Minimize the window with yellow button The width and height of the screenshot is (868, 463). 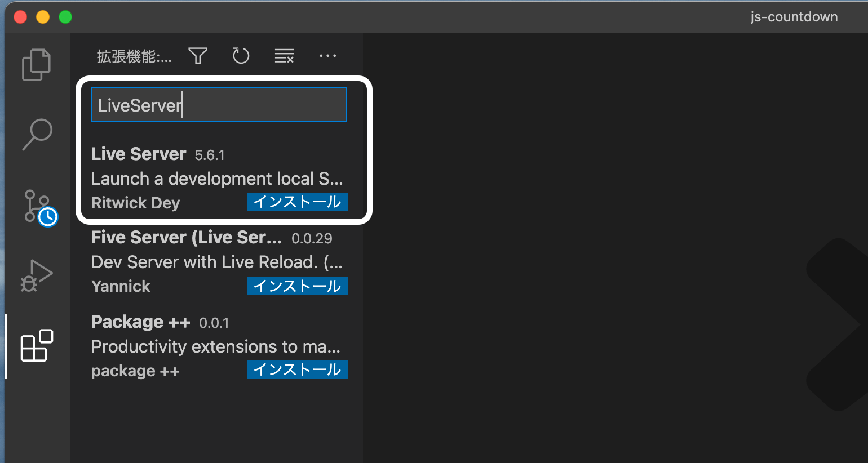tap(43, 17)
